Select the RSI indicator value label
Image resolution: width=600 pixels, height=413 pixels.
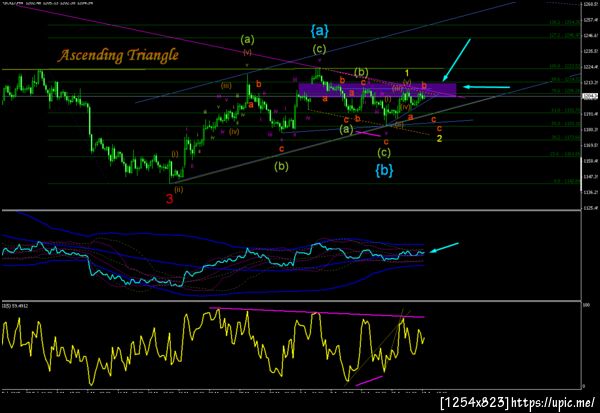pos(15,306)
